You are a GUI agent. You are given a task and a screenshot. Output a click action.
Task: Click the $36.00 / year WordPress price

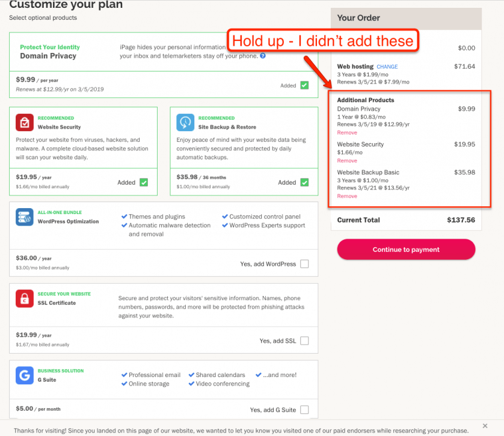pos(34,258)
